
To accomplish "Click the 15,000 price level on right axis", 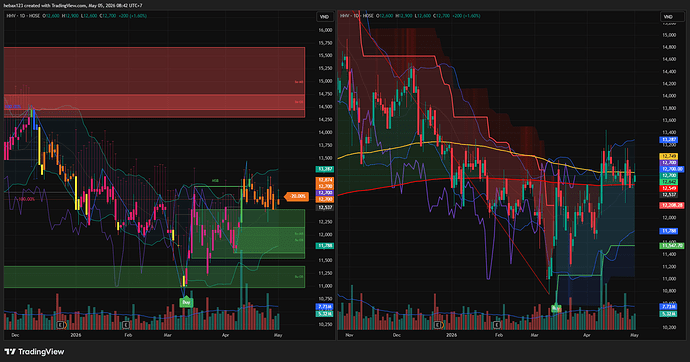I will pos(669,35).
